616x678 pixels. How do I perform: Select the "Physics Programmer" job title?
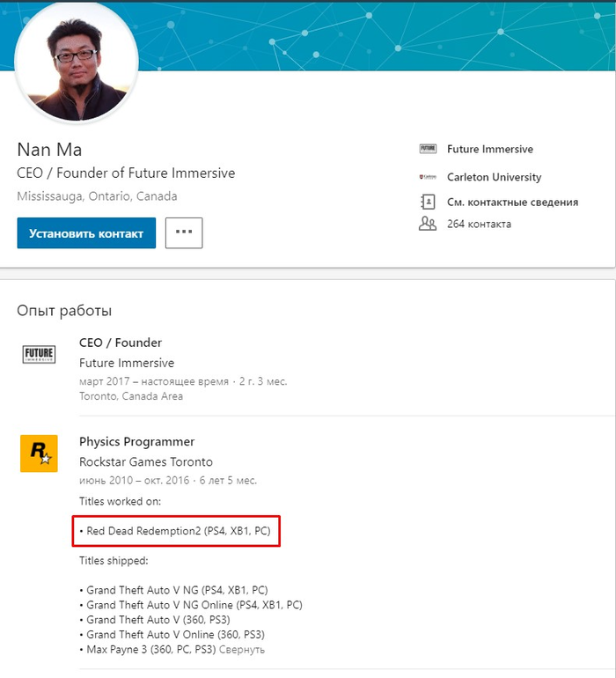coord(136,441)
